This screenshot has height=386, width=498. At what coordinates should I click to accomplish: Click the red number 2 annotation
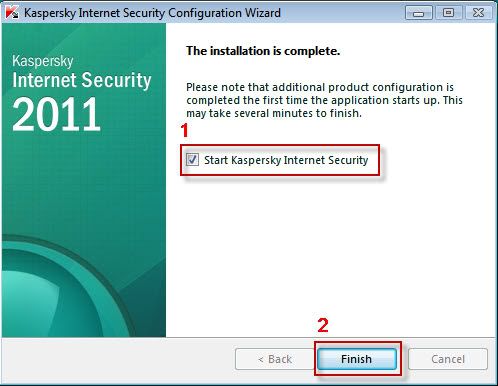click(323, 325)
